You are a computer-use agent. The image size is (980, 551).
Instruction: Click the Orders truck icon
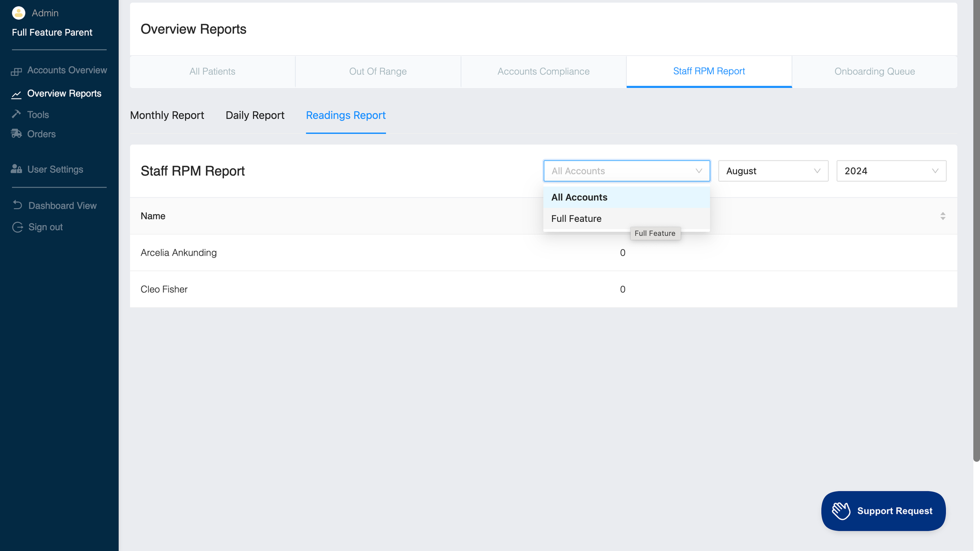coord(16,134)
